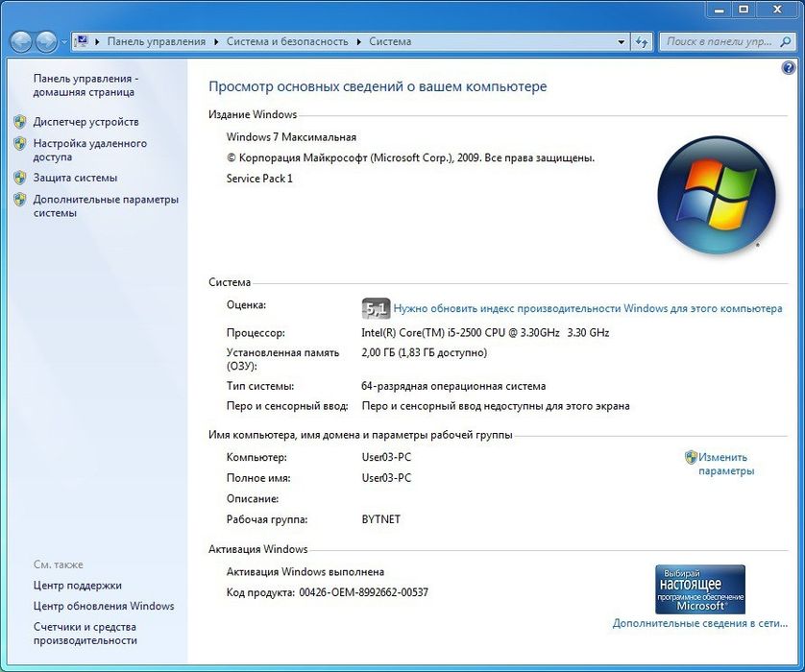Open Панель управления breadcrumb
This screenshot has height=672, width=805.
156,41
